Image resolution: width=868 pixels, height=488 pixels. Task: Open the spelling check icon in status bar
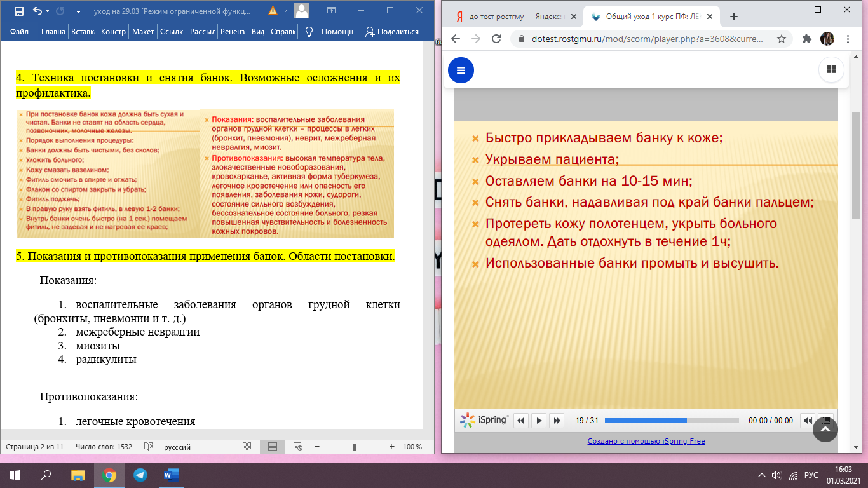coord(149,447)
